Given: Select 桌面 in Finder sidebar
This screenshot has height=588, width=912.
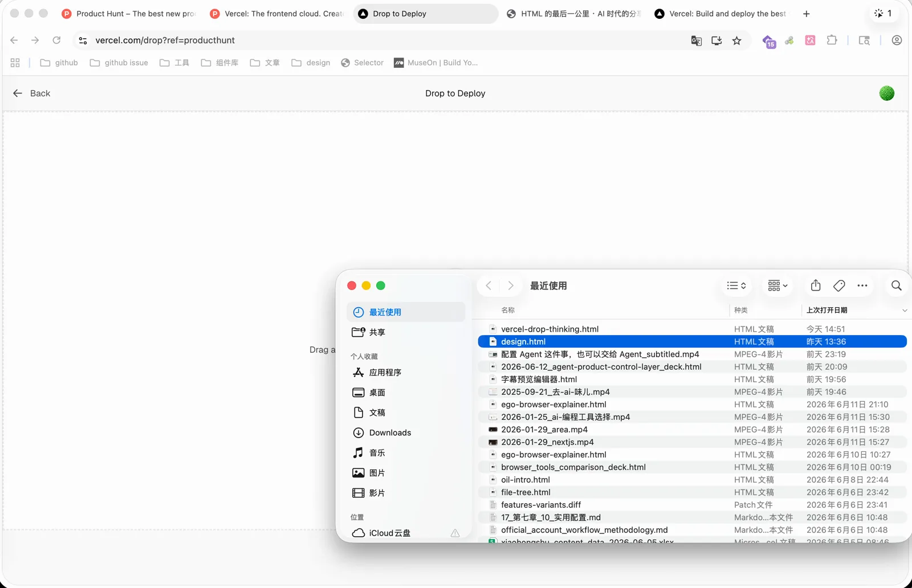Looking at the screenshot, I should [406, 393].
